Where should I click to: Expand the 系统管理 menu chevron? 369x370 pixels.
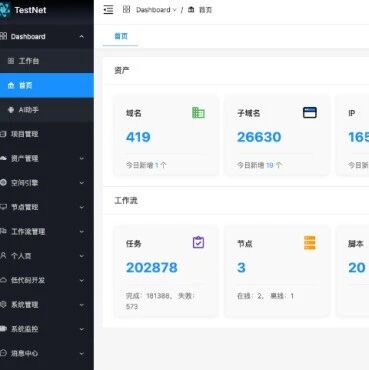pos(82,305)
